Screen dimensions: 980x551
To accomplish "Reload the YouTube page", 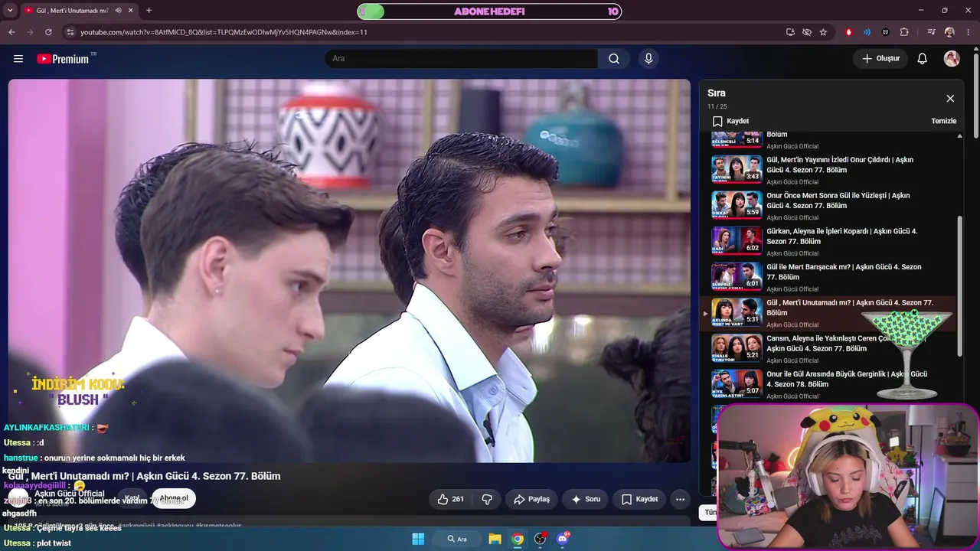I will pyautogui.click(x=48, y=32).
